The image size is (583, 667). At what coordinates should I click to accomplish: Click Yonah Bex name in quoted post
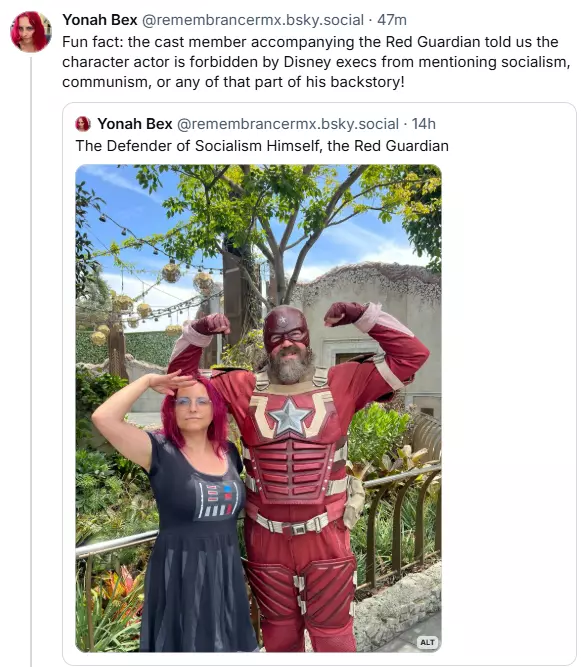click(135, 124)
